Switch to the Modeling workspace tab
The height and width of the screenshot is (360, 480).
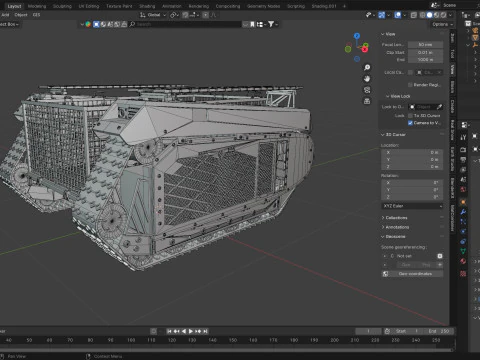[37, 6]
